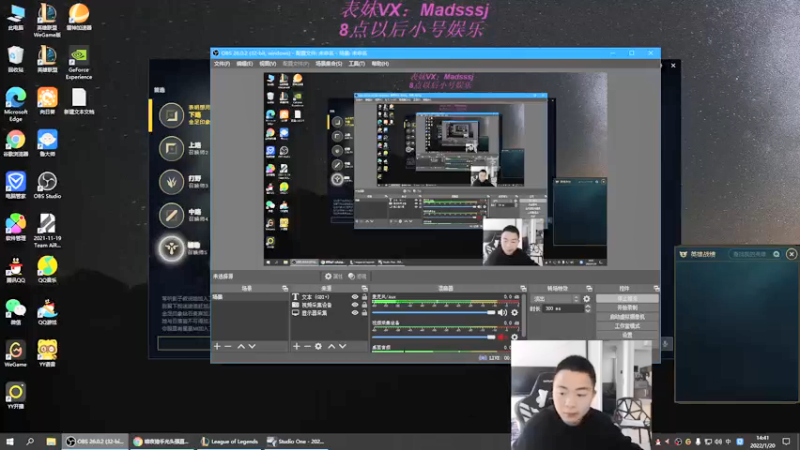Pop out the Scene Transitions dock icon
The image size is (800, 450).
pos(589,288)
